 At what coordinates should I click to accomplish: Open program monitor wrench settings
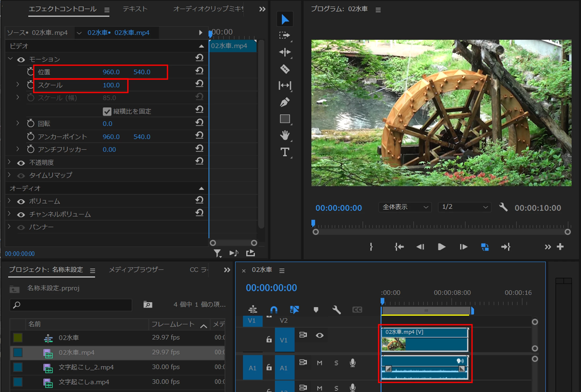tap(503, 207)
